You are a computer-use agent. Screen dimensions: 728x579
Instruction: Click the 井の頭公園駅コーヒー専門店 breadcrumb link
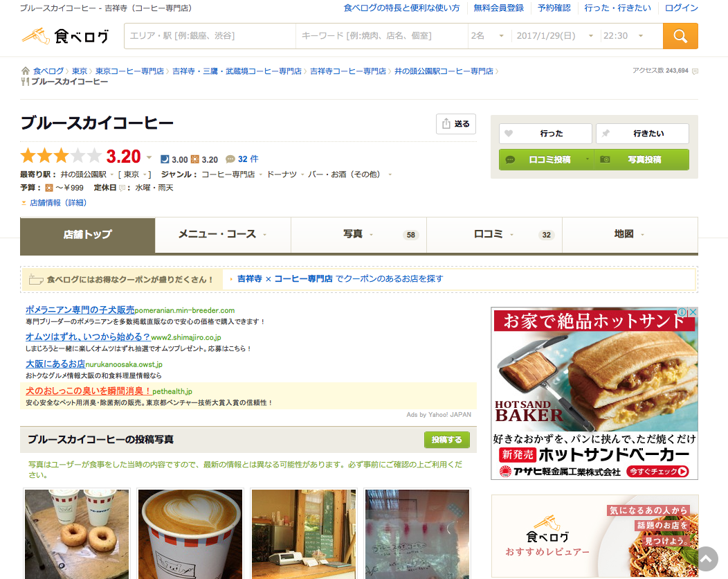pyautogui.click(x=444, y=71)
